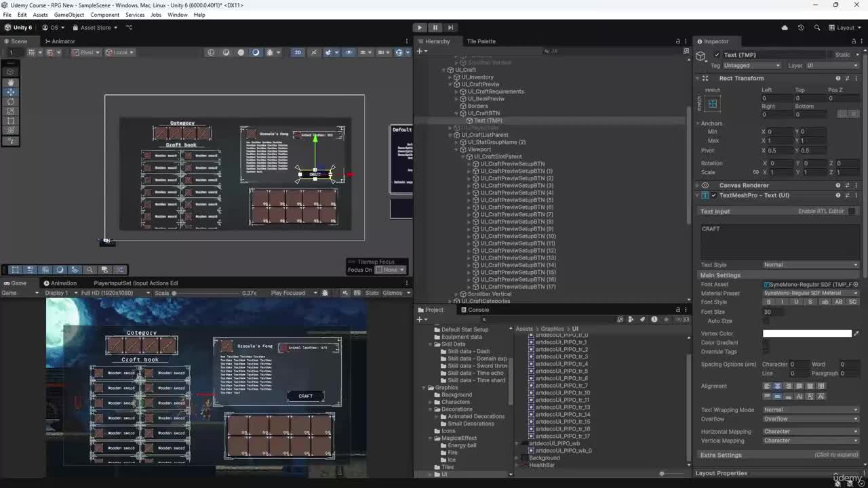Viewport: 868px width, 488px height.
Task: Adjust the Game view Scale slider
Action: pyautogui.click(x=207, y=293)
